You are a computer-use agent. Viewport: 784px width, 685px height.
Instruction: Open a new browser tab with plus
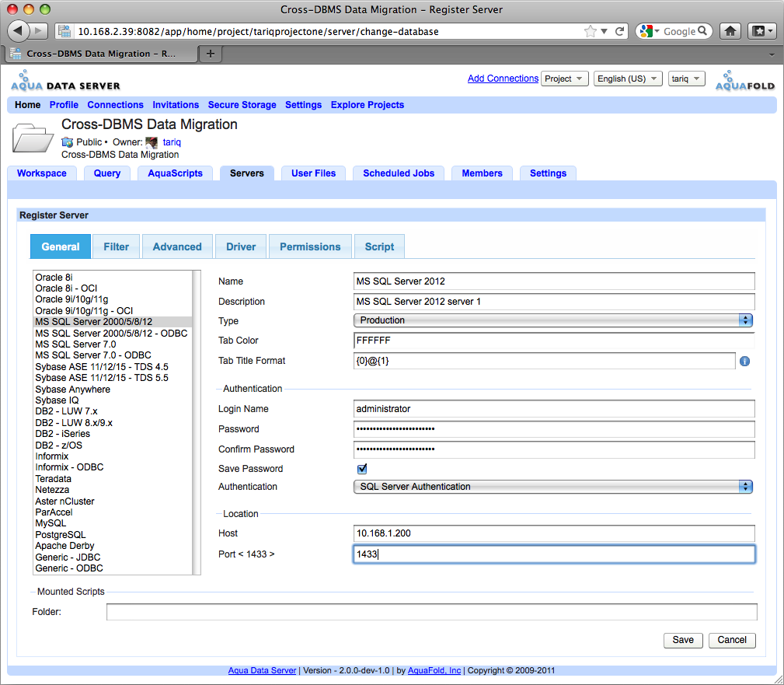click(x=211, y=54)
